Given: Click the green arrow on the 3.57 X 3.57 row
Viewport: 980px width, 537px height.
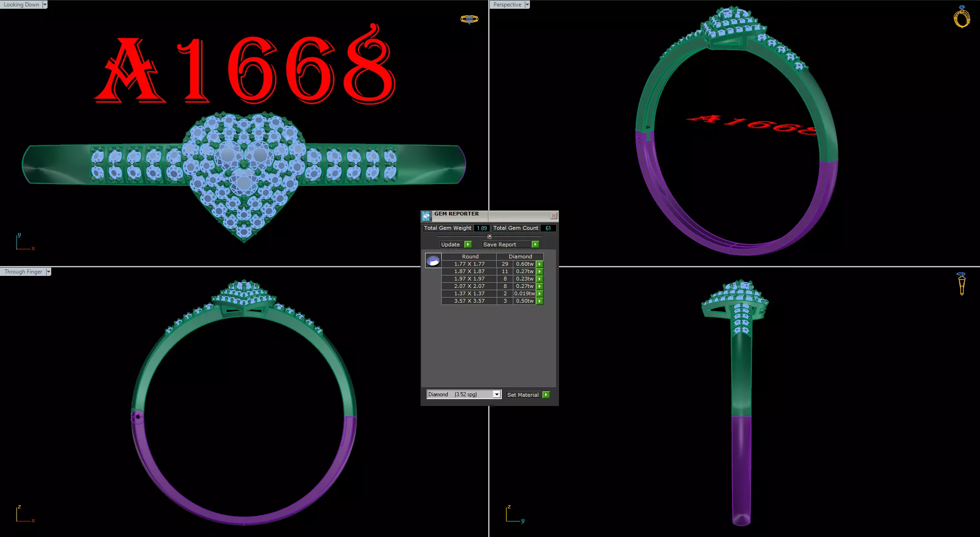Looking at the screenshot, I should click(540, 301).
